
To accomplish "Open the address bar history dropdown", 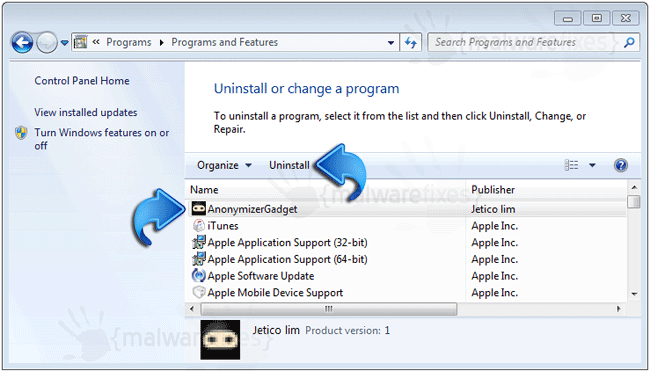I will point(390,42).
